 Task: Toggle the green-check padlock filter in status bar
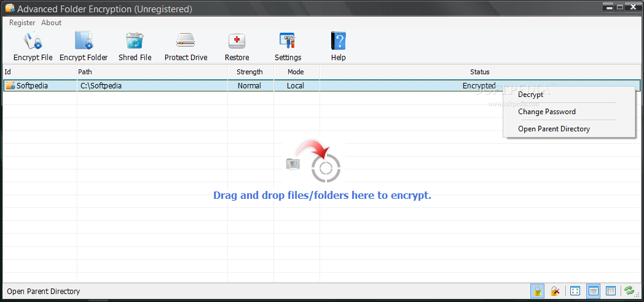click(x=538, y=291)
